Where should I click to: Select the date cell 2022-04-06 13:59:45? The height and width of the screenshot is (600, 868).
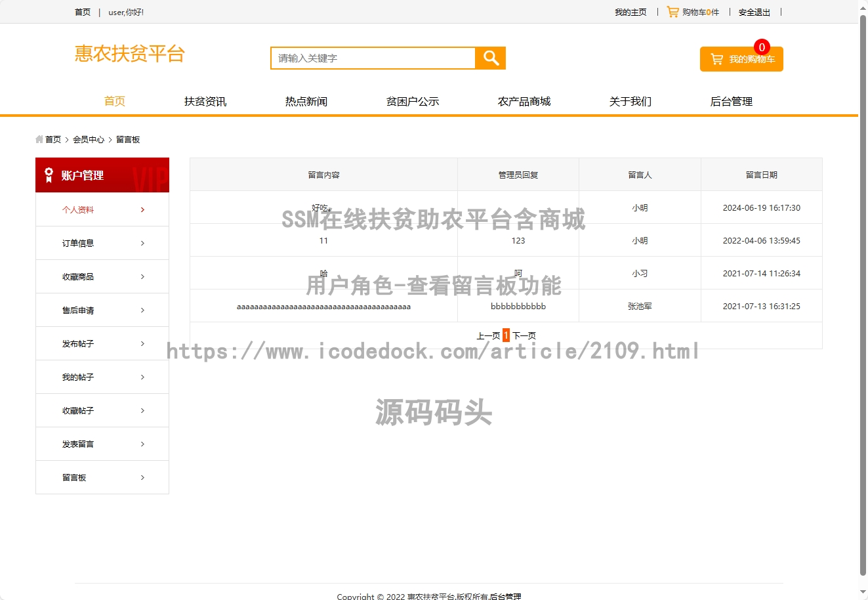coord(762,240)
